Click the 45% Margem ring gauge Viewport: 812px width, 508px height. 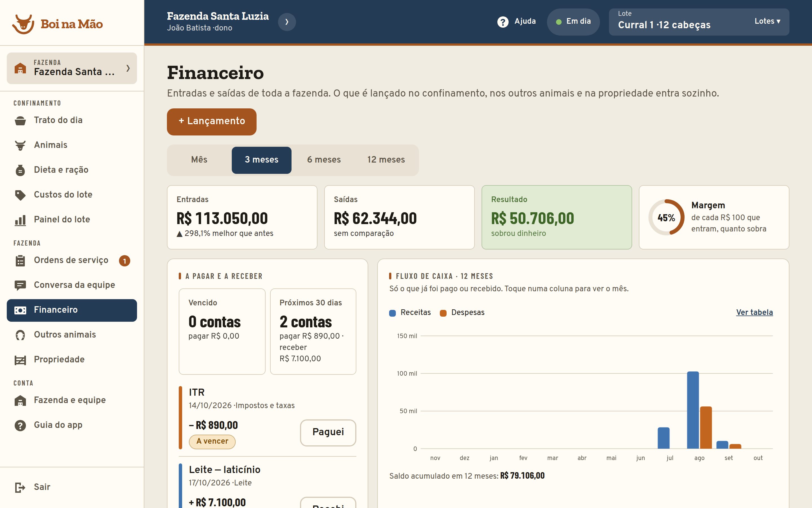pos(666,217)
